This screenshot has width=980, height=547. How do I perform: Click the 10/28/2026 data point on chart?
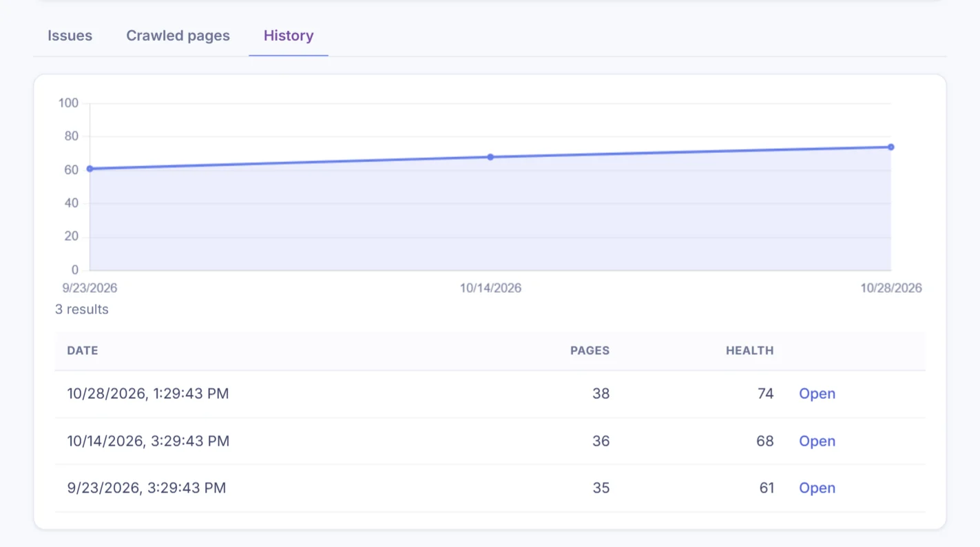click(890, 147)
